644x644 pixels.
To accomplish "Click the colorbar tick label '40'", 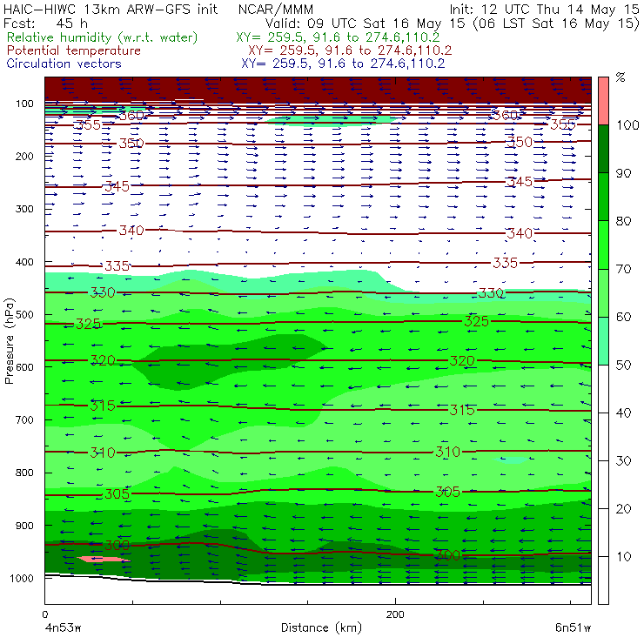I will click(x=623, y=413).
